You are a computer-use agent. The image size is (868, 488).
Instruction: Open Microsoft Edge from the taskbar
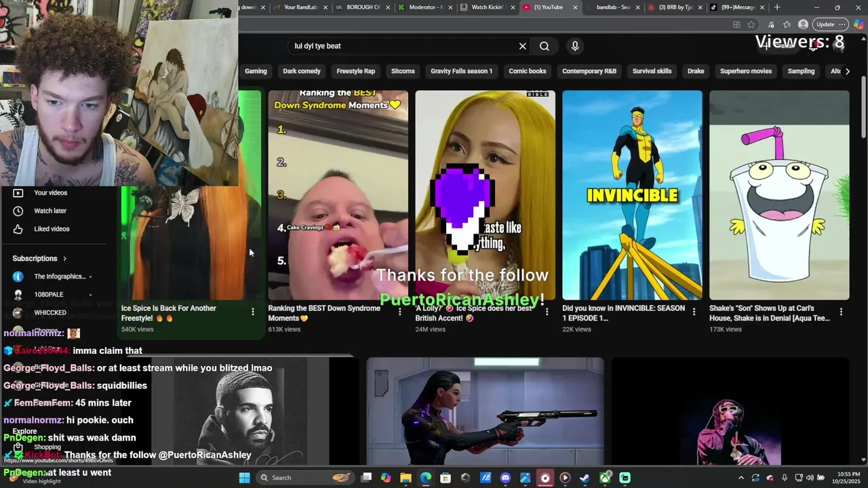pyautogui.click(x=425, y=478)
